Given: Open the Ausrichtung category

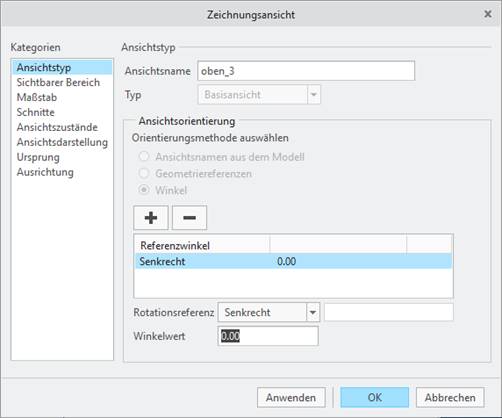Looking at the screenshot, I should [x=45, y=172].
